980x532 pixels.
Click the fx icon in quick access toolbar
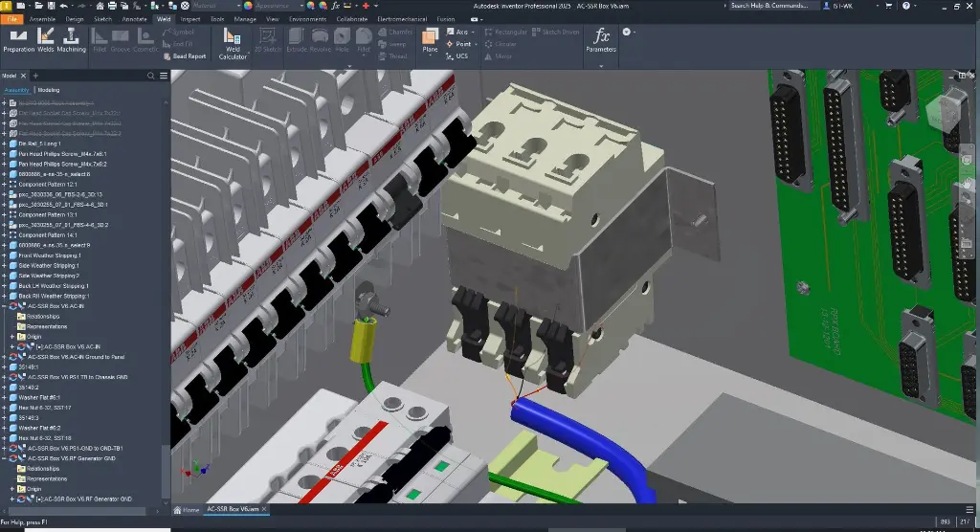point(336,6)
